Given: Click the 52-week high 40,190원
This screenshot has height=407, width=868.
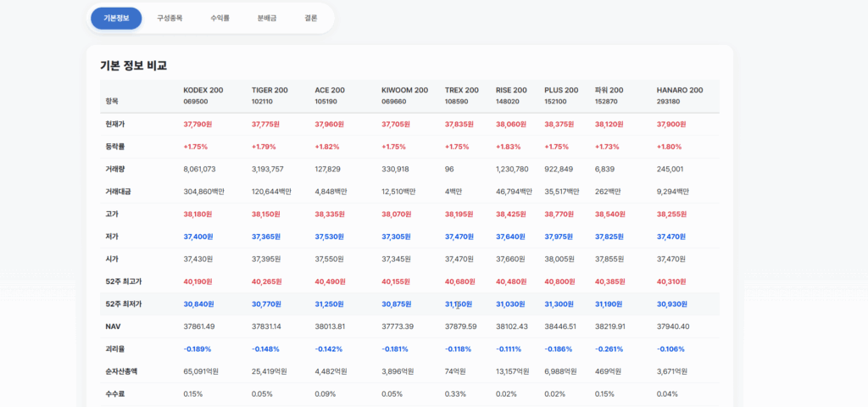Looking at the screenshot, I should click(198, 282).
